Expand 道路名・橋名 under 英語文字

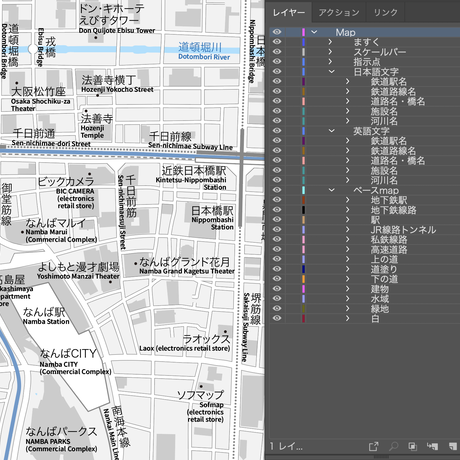(348, 160)
